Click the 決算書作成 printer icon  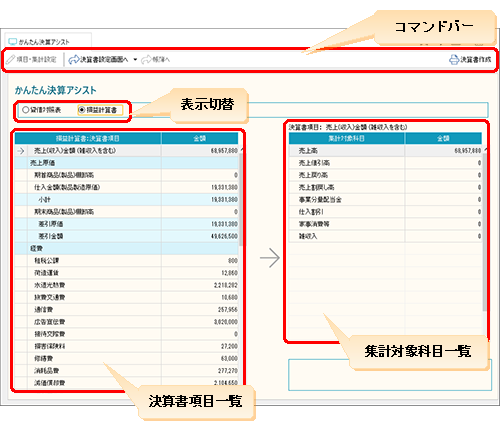pos(454,60)
